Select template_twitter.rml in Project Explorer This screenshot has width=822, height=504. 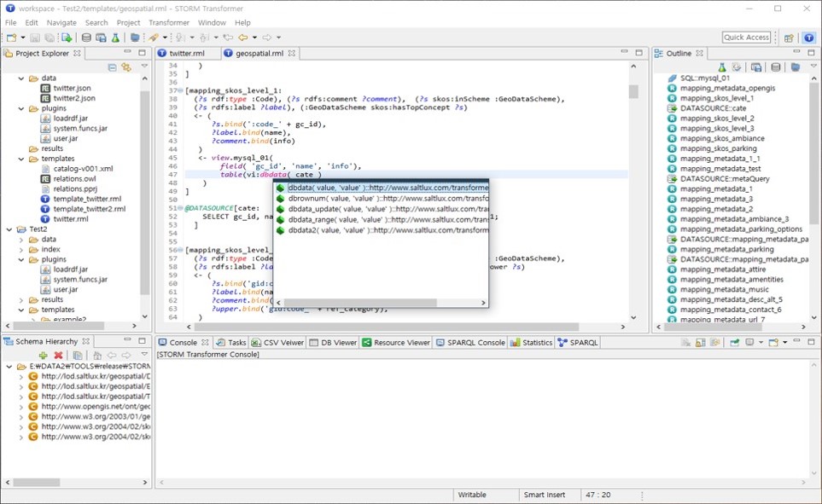point(87,199)
